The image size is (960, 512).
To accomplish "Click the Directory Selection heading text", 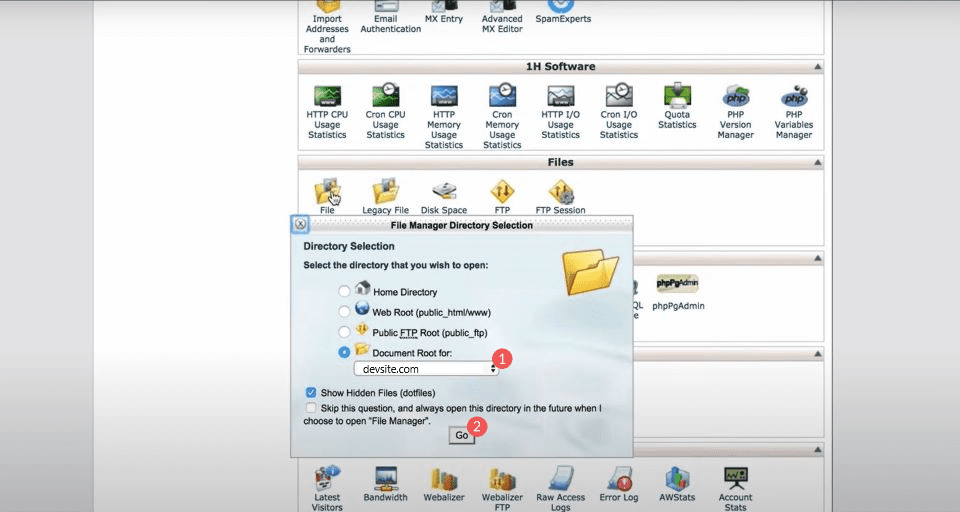I will [x=349, y=246].
